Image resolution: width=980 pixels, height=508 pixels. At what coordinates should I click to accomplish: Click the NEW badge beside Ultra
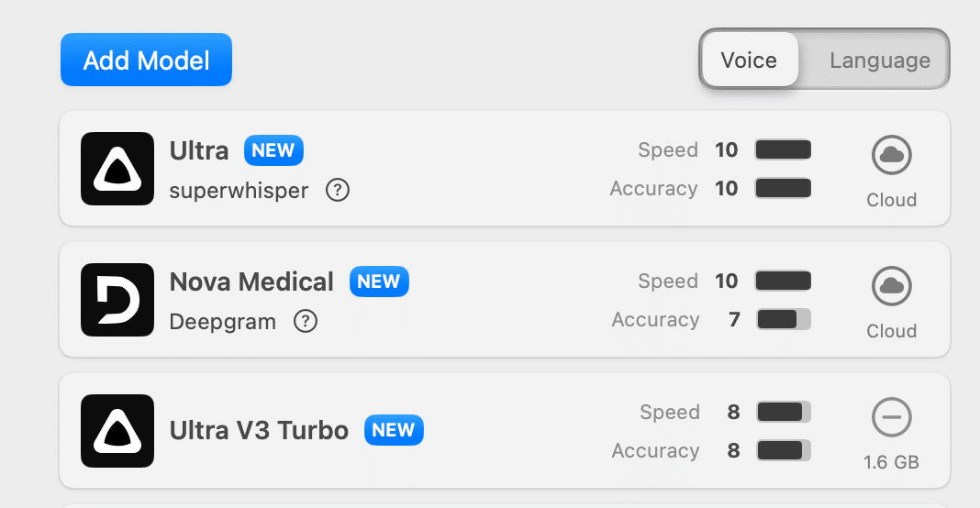(273, 150)
